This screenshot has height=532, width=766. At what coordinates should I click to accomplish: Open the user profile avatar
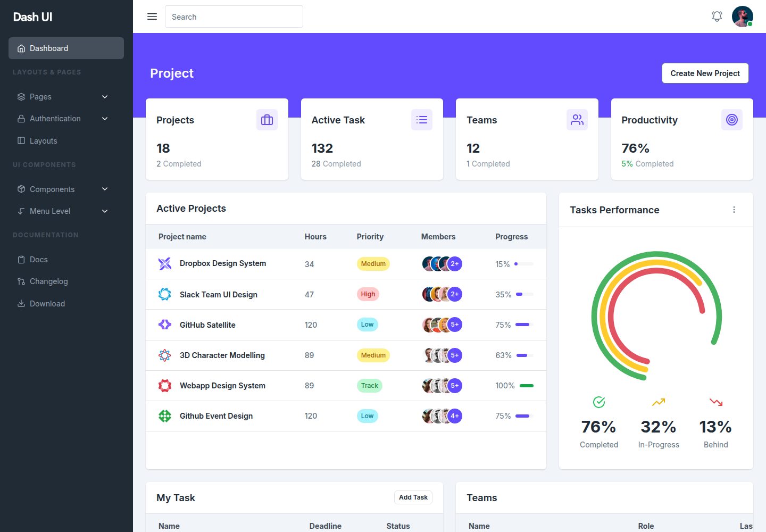tap(743, 16)
